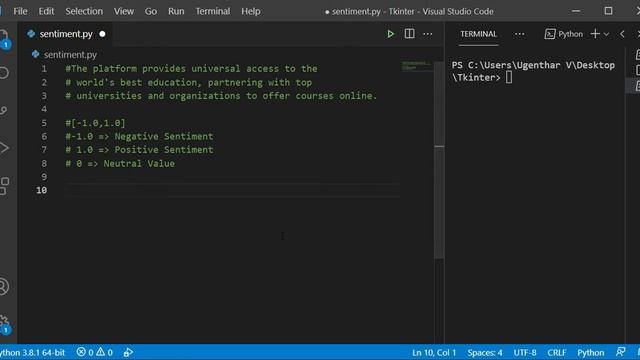The height and width of the screenshot is (360, 640).
Task: Open Source Control in activity bar
Action: pyautogui.click(x=4, y=110)
